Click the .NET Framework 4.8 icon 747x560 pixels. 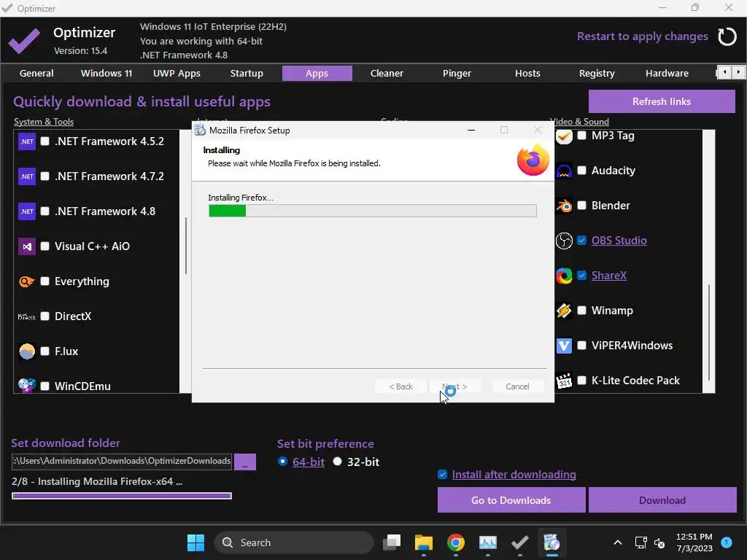point(27,211)
